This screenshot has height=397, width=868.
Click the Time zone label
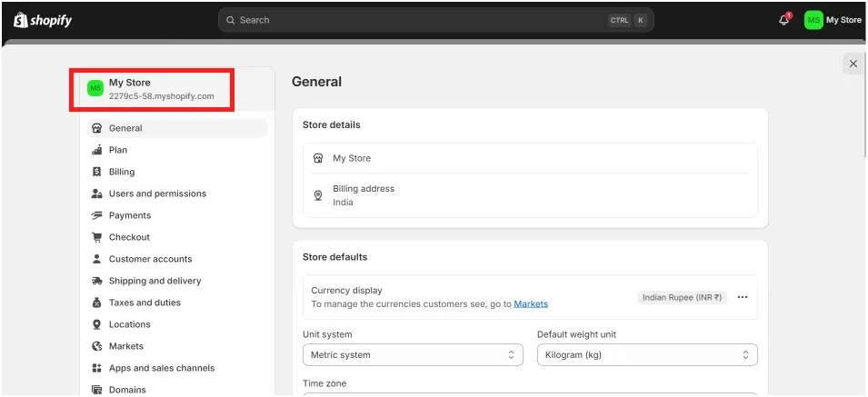pyautogui.click(x=324, y=383)
